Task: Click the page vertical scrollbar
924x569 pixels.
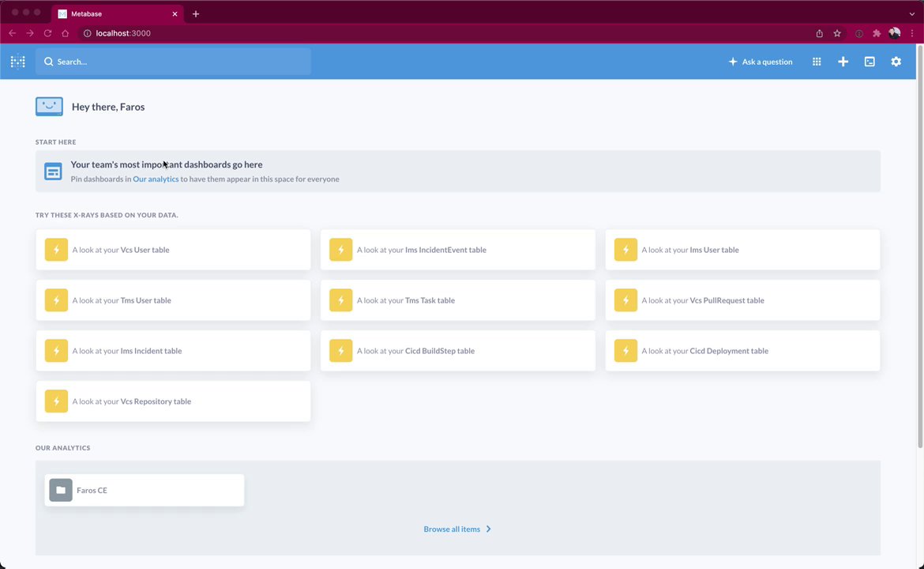Action: 920,247
